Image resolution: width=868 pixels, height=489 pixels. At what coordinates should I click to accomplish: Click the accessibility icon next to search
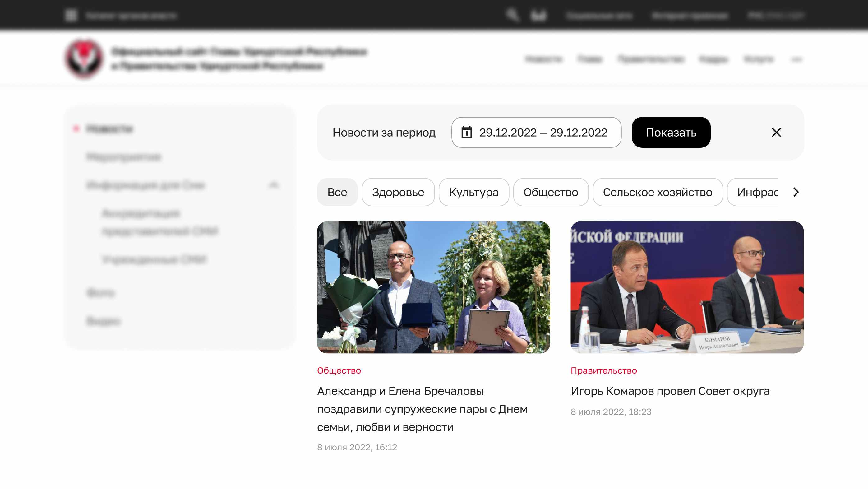tap(538, 15)
